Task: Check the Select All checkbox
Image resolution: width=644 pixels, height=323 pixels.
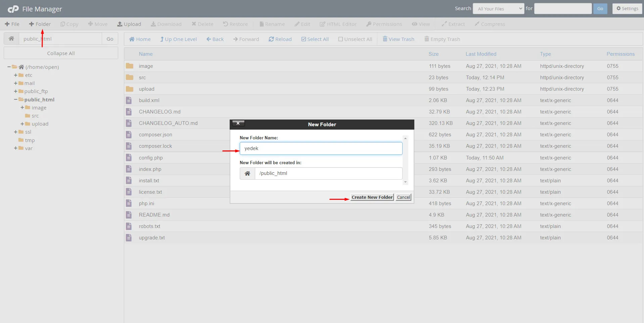Action: (304, 39)
